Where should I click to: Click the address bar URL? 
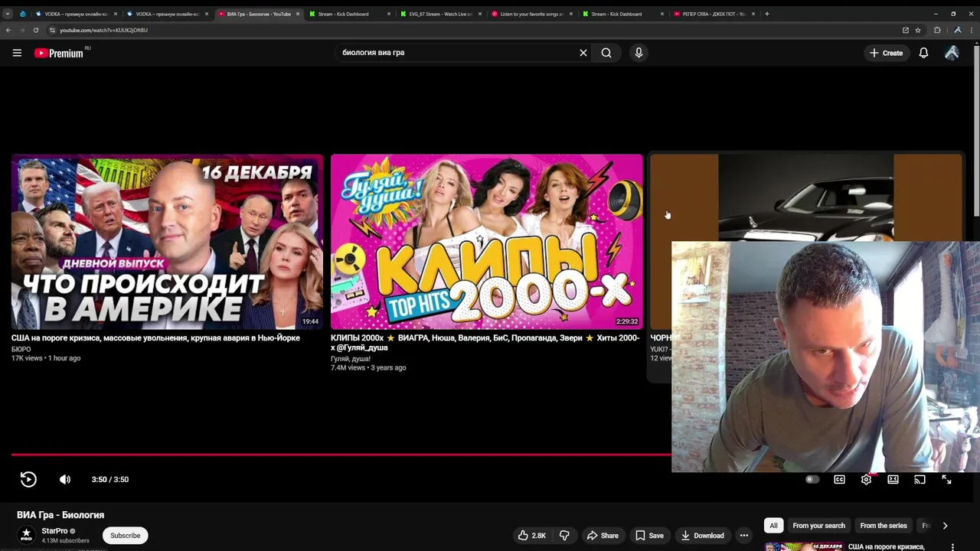click(x=104, y=30)
